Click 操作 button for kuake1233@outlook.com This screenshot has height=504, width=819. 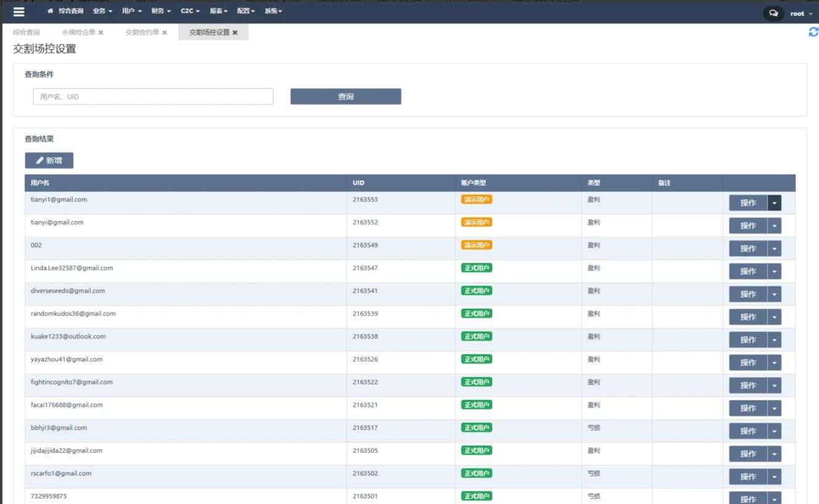(748, 339)
